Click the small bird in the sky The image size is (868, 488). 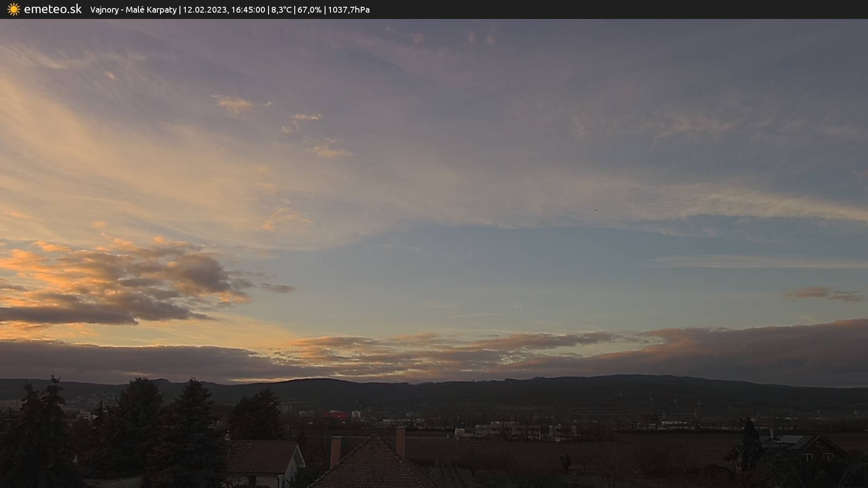[595, 210]
